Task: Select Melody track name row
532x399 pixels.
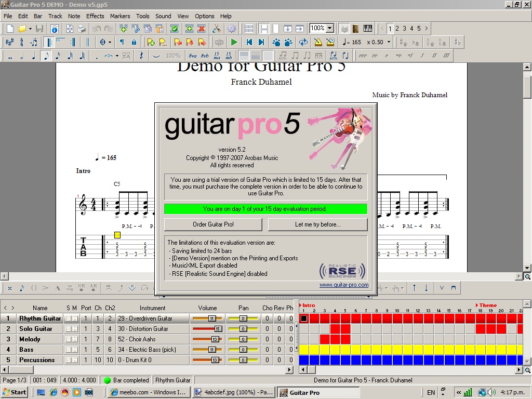Action: click(x=40, y=339)
